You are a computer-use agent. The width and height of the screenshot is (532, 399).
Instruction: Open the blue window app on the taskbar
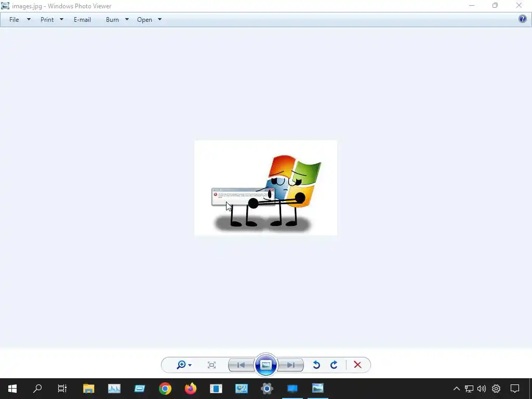(139, 389)
